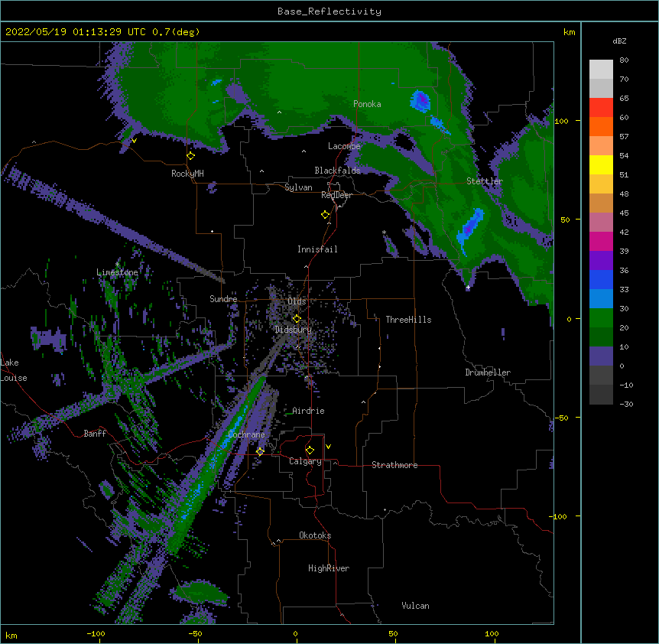Click the yellow diamond marker above Calgary
659x644 pixels.
click(310, 450)
